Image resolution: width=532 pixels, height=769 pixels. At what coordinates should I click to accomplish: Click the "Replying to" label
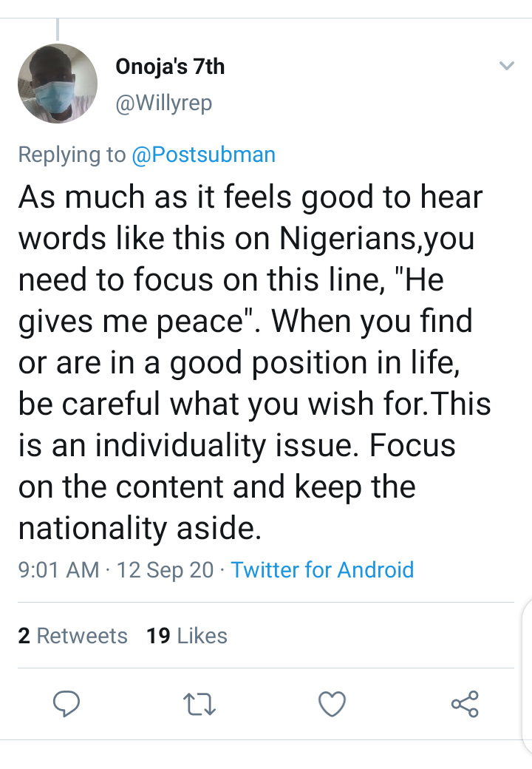[x=72, y=155]
